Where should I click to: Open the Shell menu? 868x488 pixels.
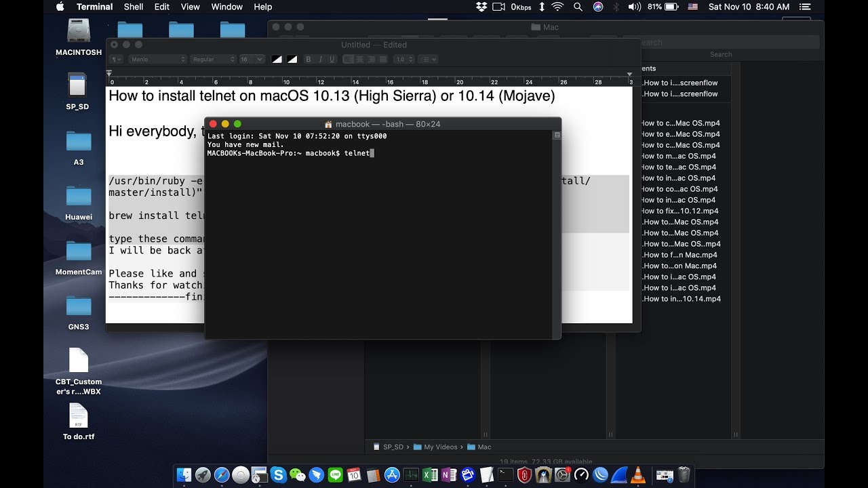pos(134,7)
